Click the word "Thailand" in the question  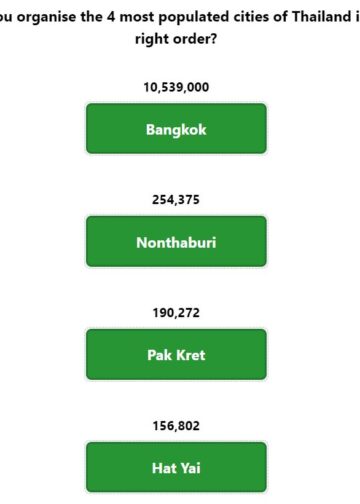pyautogui.click(x=321, y=17)
